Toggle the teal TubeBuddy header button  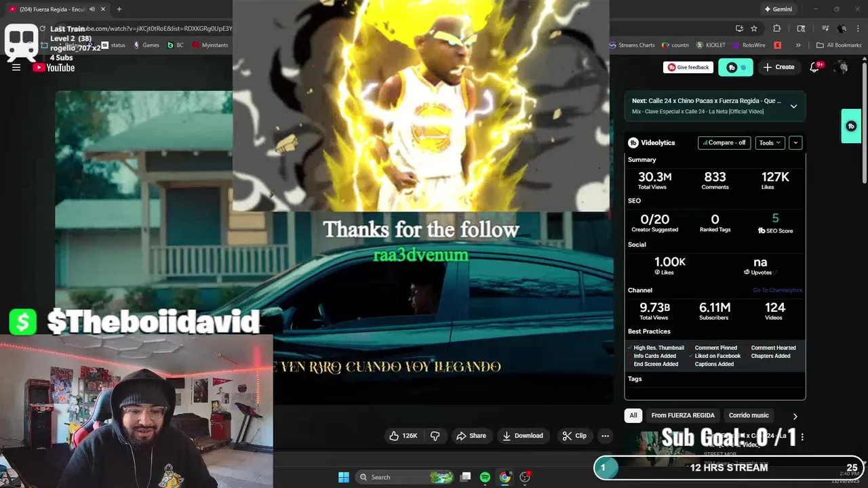736,67
